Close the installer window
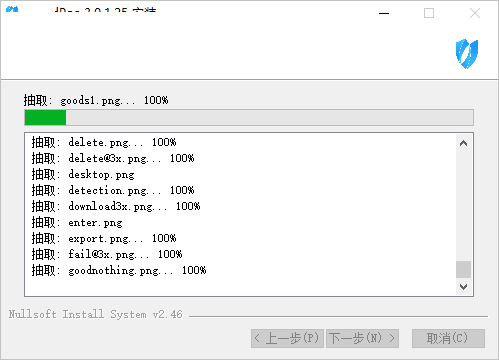Viewport: 499px width, 360px height. coord(475,13)
